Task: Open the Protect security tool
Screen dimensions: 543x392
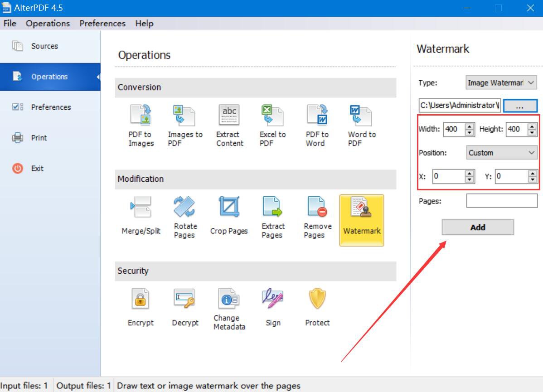Action: [317, 307]
